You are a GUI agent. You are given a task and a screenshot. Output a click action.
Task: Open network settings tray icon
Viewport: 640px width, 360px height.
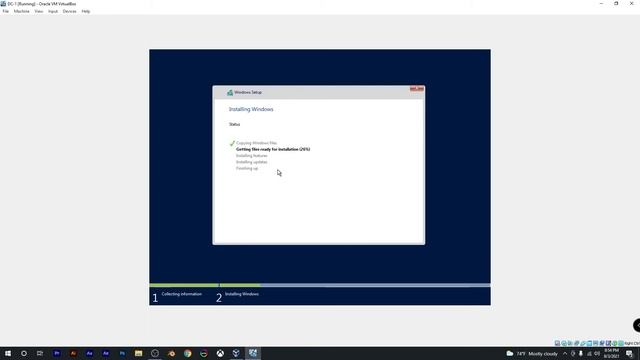click(589, 353)
